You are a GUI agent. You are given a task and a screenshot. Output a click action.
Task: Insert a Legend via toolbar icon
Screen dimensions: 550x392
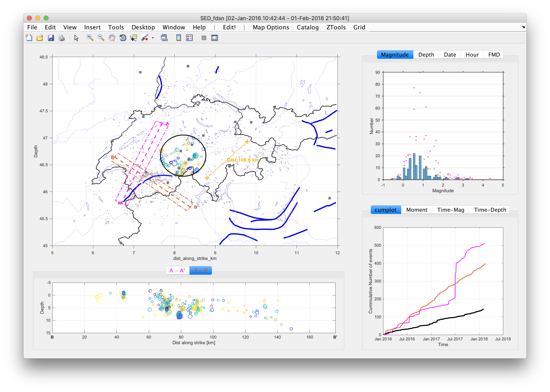(189, 38)
